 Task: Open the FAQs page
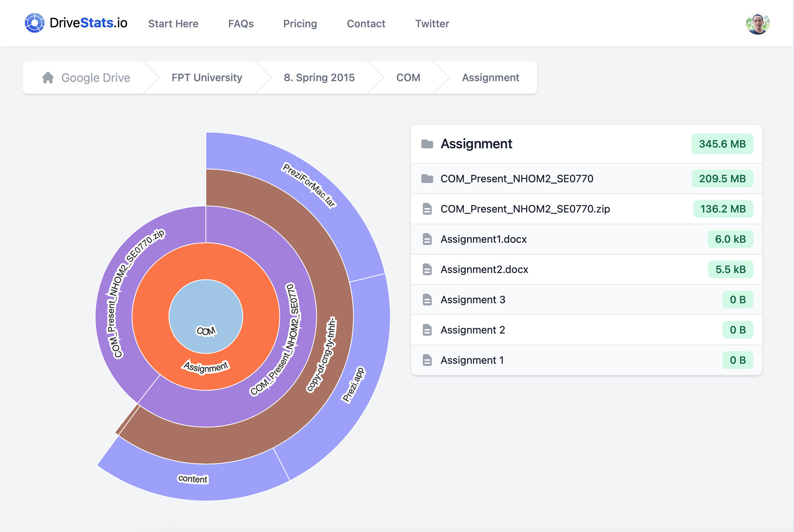coord(241,24)
